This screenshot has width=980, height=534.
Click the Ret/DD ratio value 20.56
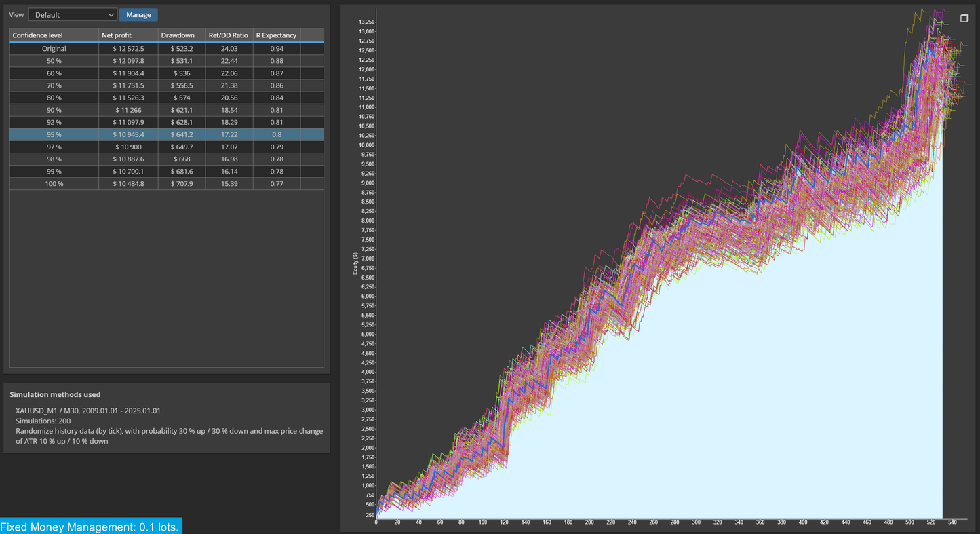click(229, 98)
